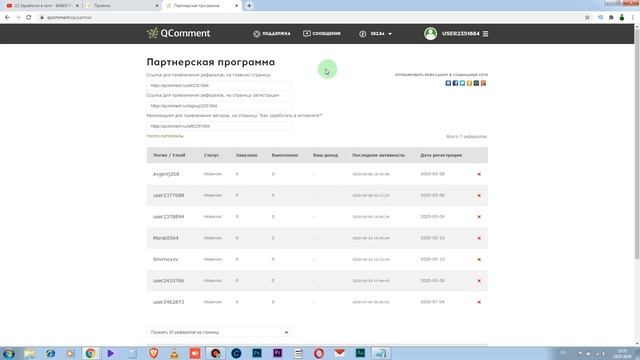Delete referral Marat0564 with red cross
This screenshot has height=360, width=640.
coord(479,238)
